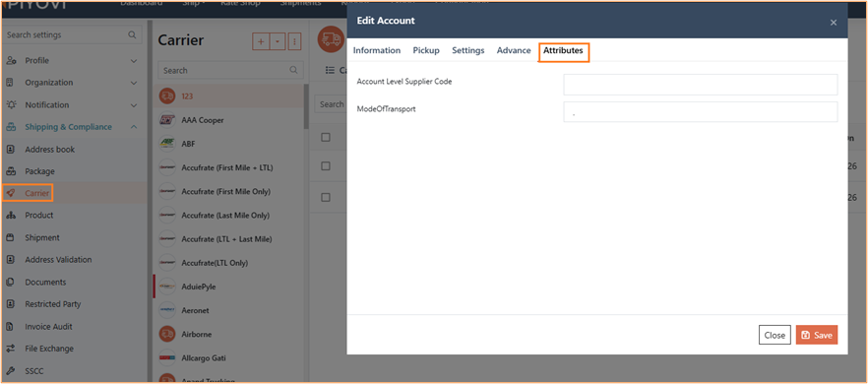Select Accufrate (Last Mile Only) carrier
868x384 pixels.
coord(225,215)
